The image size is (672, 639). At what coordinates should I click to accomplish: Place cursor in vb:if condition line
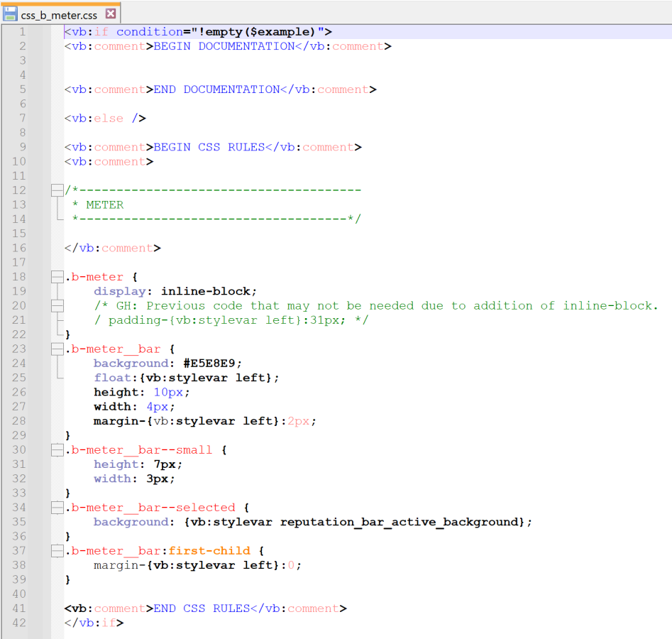(x=198, y=32)
